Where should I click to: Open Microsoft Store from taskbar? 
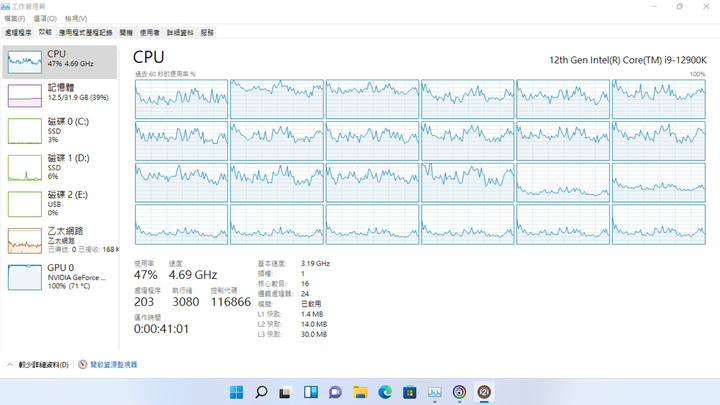tap(410, 392)
